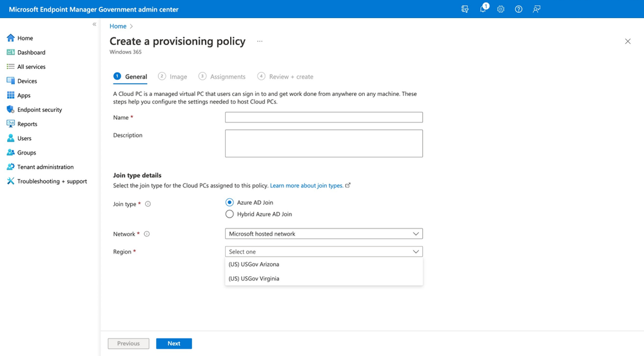644x356 pixels.
Task: Collapse the sidebar with double chevron
Action: pos(95,24)
